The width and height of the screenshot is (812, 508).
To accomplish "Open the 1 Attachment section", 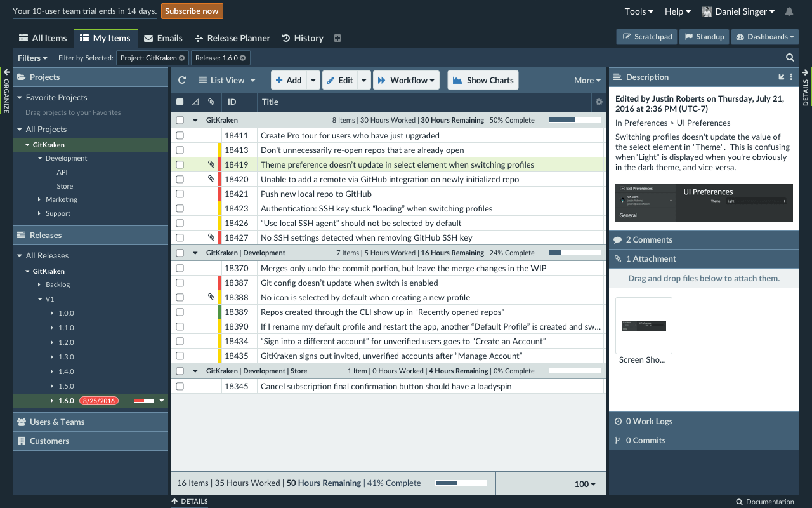I will click(x=704, y=258).
